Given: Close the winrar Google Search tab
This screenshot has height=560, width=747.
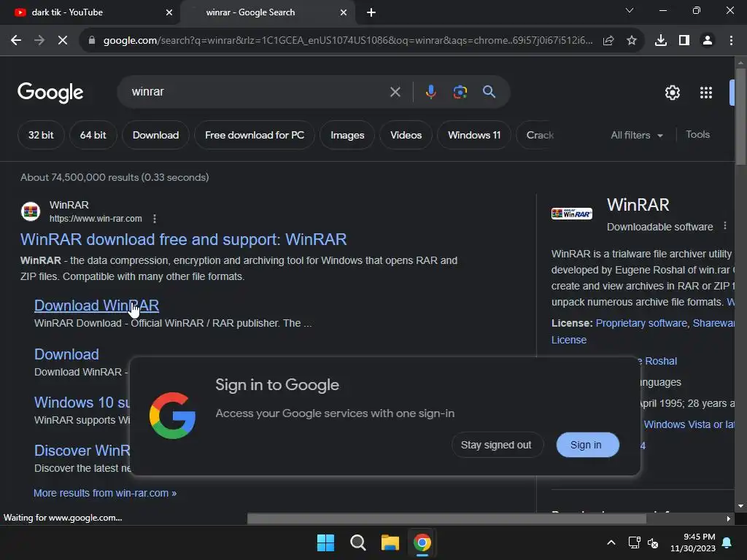Looking at the screenshot, I should pyautogui.click(x=344, y=12).
